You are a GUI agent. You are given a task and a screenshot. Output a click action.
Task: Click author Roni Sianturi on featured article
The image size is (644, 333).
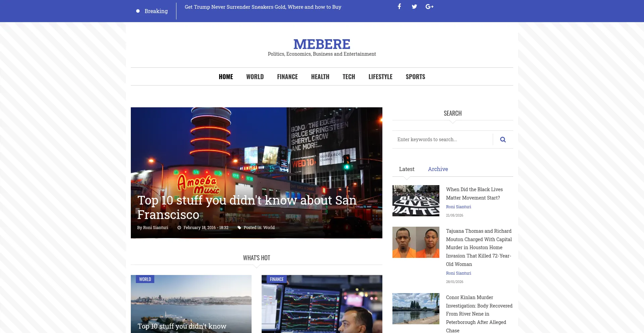coord(156,228)
